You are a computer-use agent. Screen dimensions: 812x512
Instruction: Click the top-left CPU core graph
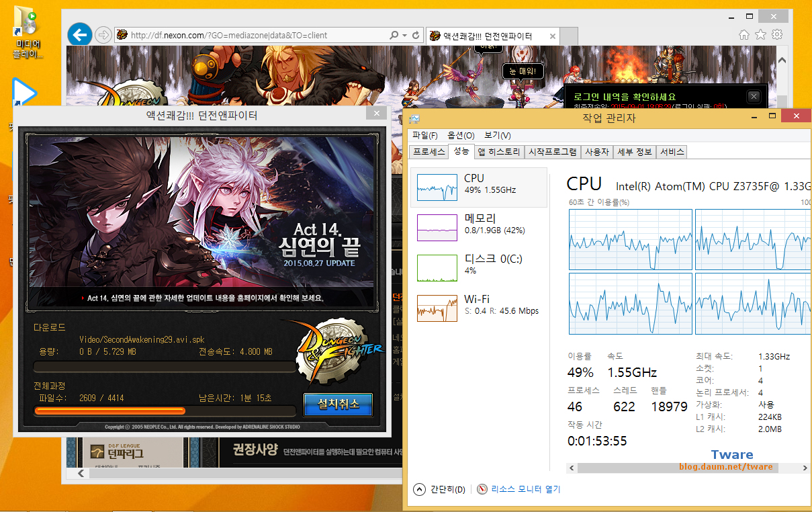click(x=630, y=239)
